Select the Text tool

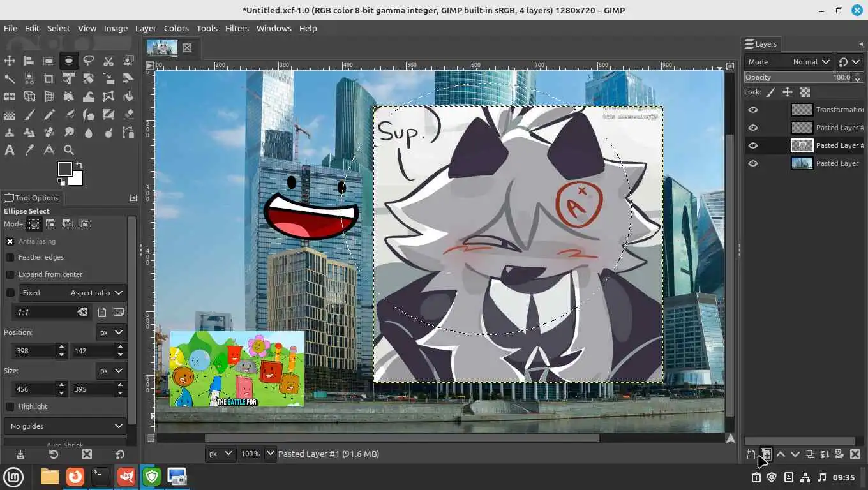click(x=10, y=151)
